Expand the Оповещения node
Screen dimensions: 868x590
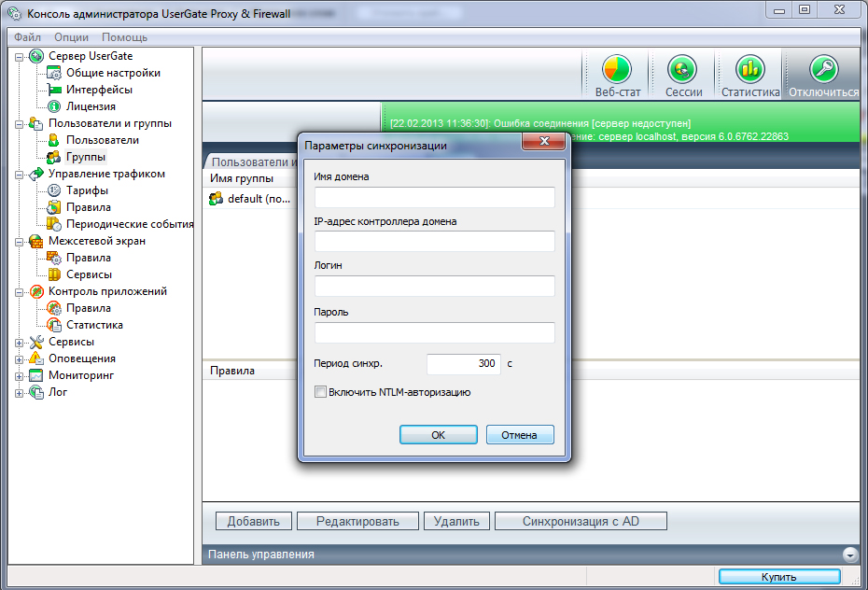19,359
